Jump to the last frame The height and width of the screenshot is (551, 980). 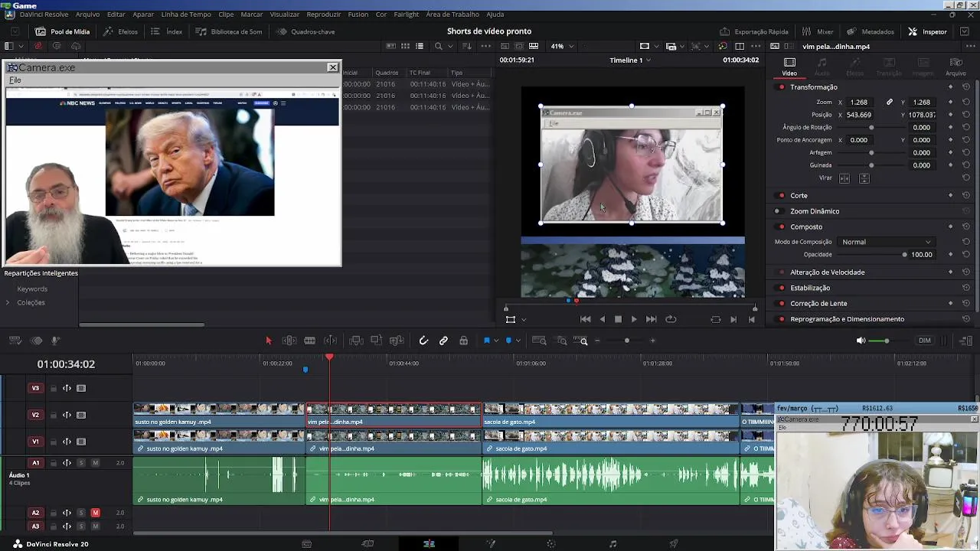(x=652, y=319)
